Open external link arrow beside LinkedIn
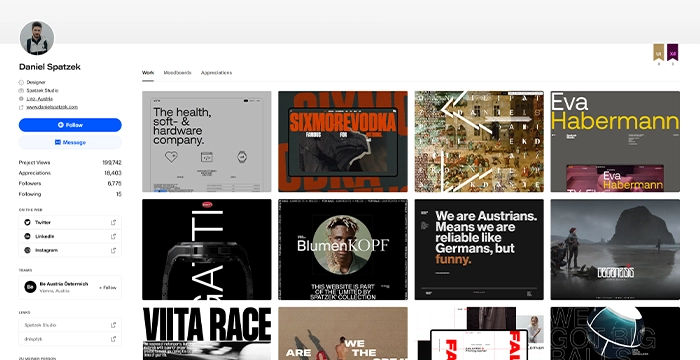The width and height of the screenshot is (700, 360). click(113, 236)
